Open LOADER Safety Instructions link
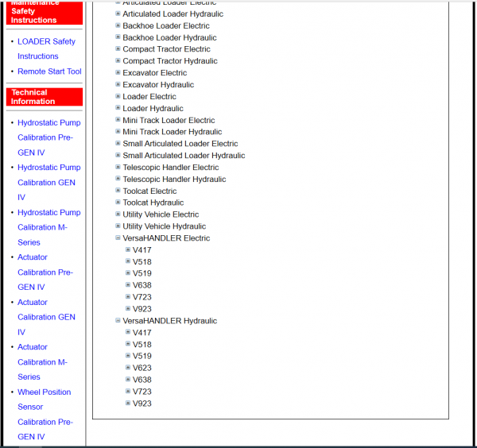The image size is (477, 448). pos(46,48)
